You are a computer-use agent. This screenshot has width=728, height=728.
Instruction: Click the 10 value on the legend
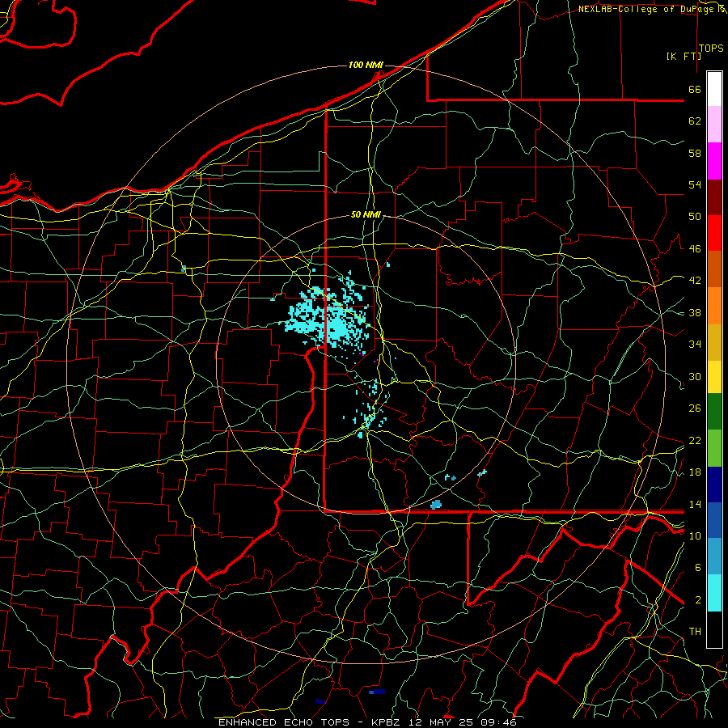(x=695, y=535)
